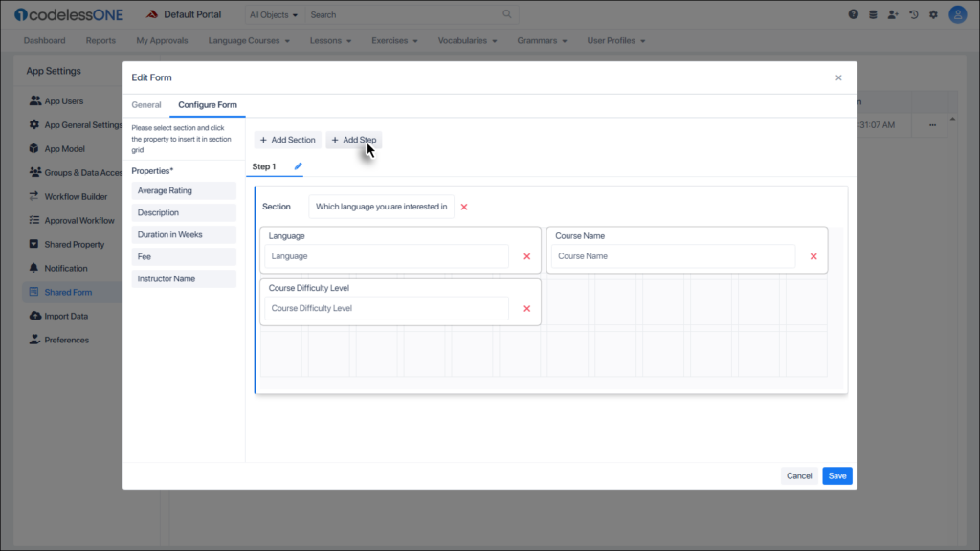
Task: Click the Groups & Data Access icon
Action: pyautogui.click(x=35, y=172)
